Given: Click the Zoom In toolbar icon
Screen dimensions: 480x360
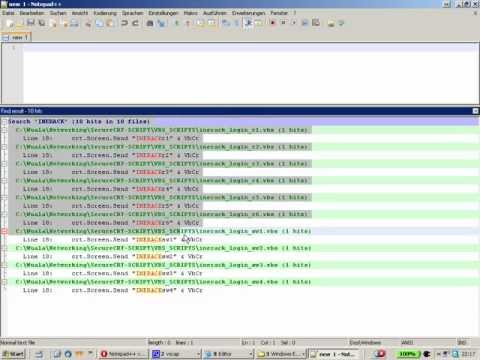Looking at the screenshot, I should click(177, 23).
